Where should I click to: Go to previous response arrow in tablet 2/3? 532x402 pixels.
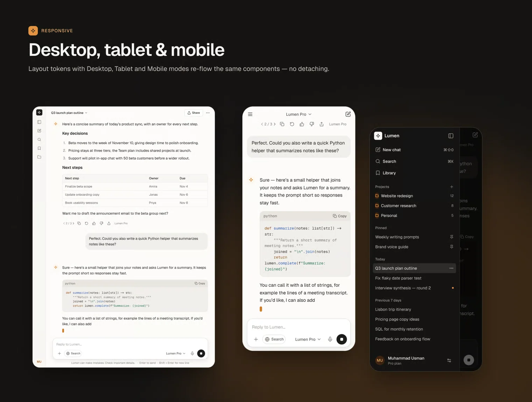click(x=262, y=124)
